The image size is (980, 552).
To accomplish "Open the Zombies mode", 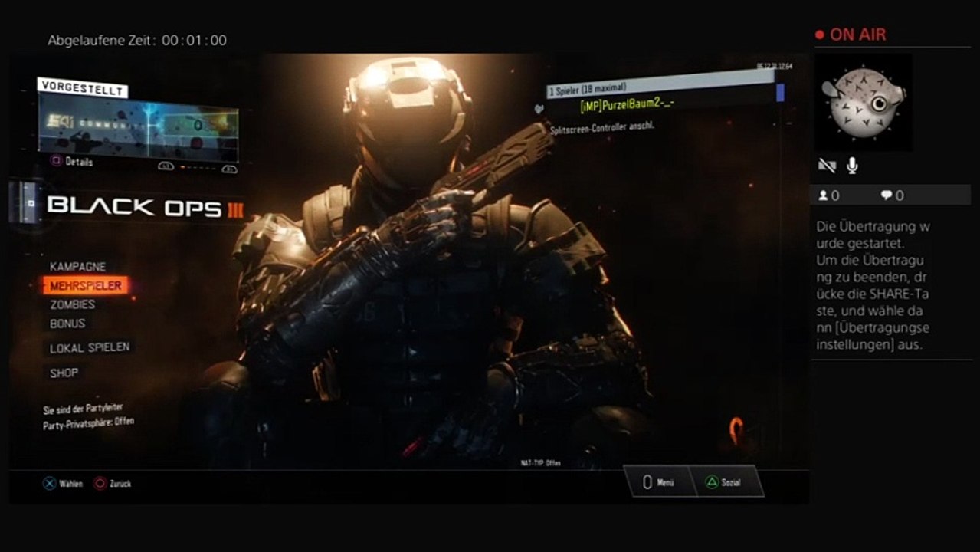I will [x=72, y=304].
